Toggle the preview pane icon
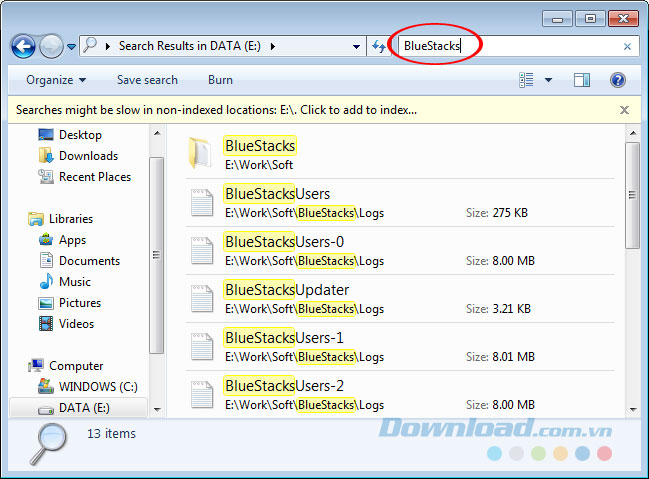 pyautogui.click(x=581, y=80)
